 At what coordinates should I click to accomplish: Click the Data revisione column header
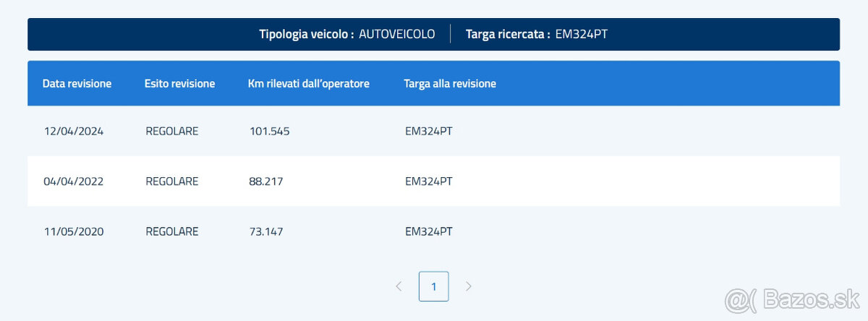77,84
